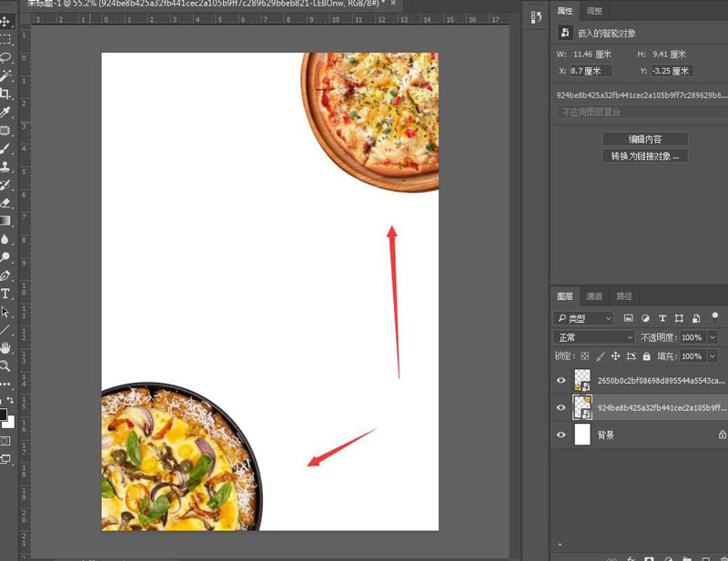
Task: Toggle the adjustment layers filter
Action: click(645, 318)
